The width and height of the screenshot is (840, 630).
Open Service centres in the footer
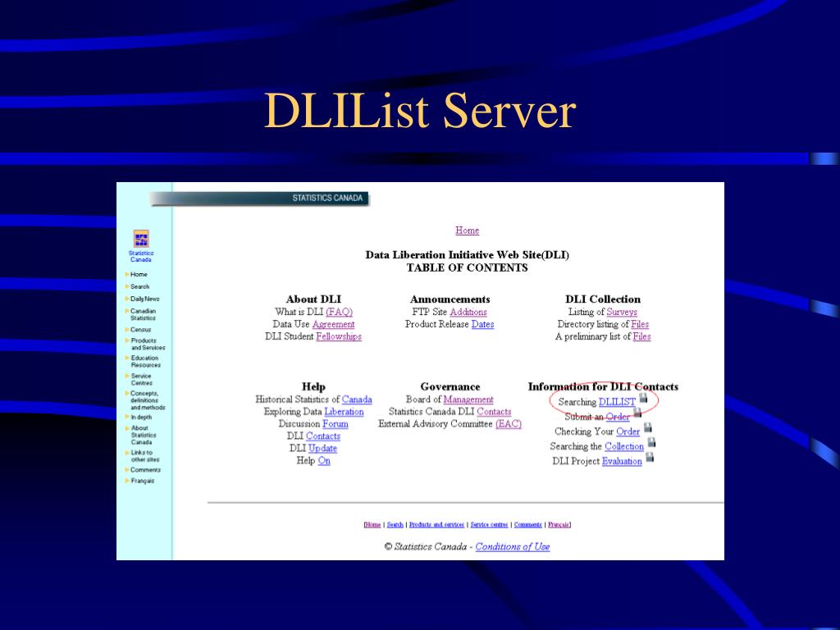[489, 525]
